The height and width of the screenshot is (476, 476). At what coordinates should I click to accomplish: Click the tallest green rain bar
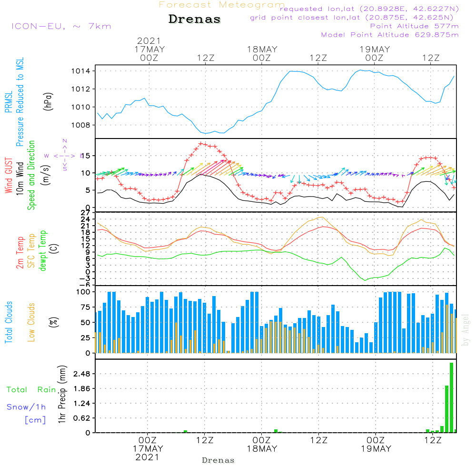(451, 397)
